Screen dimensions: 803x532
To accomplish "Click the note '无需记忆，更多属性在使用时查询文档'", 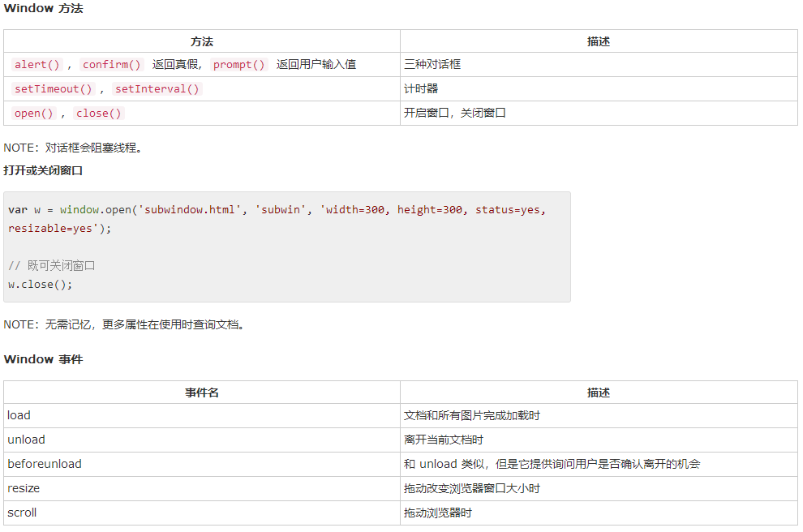I will 124,324.
